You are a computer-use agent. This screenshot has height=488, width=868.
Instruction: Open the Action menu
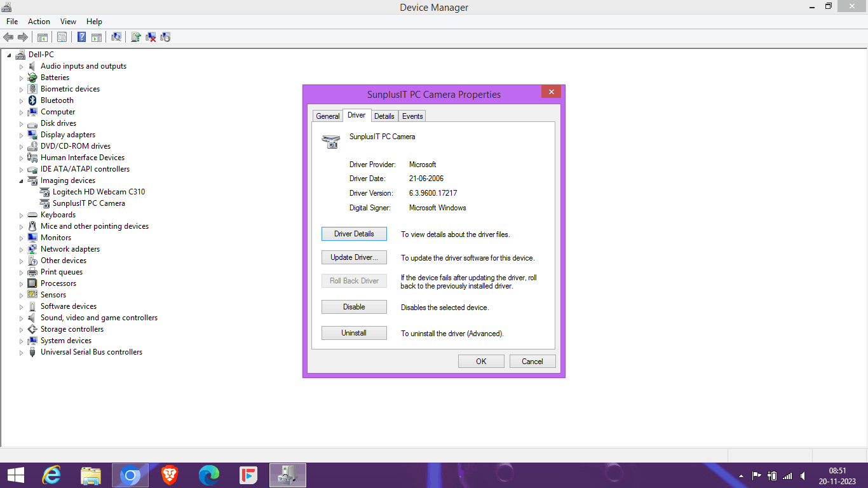point(39,21)
